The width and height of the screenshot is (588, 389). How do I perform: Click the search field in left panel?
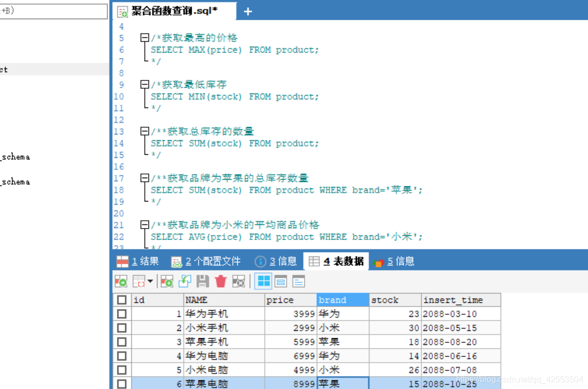[x=54, y=11]
